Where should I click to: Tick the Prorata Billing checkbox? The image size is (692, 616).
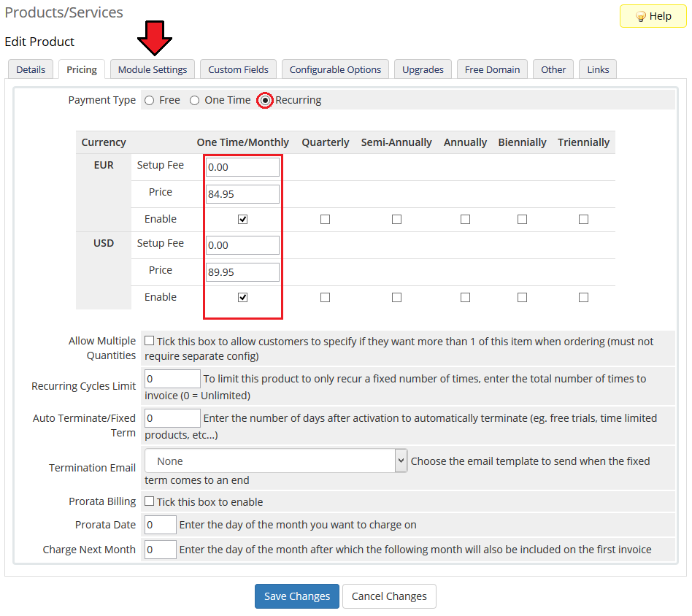click(149, 501)
